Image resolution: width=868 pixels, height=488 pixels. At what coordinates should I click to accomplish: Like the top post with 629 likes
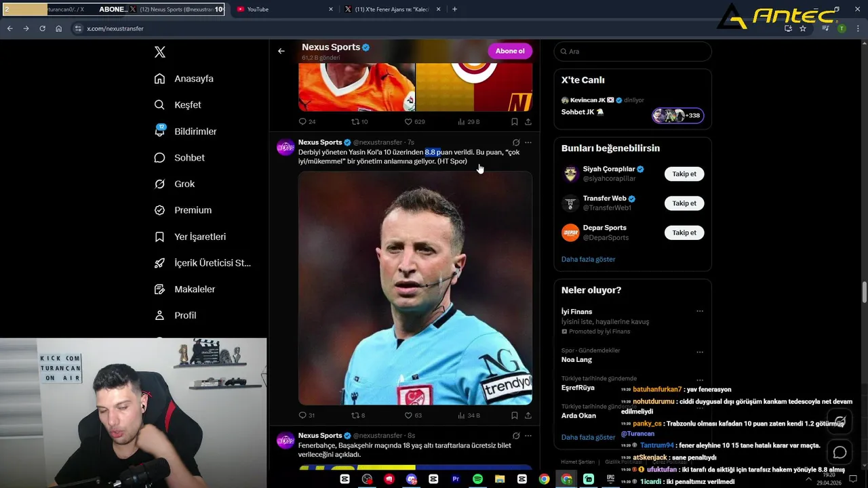click(x=414, y=122)
